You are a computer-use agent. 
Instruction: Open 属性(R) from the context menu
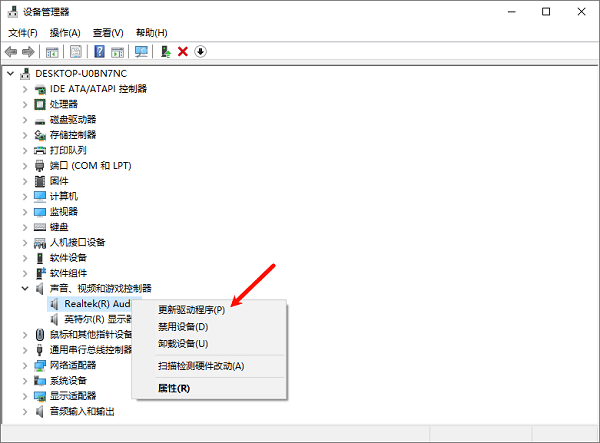(x=174, y=387)
